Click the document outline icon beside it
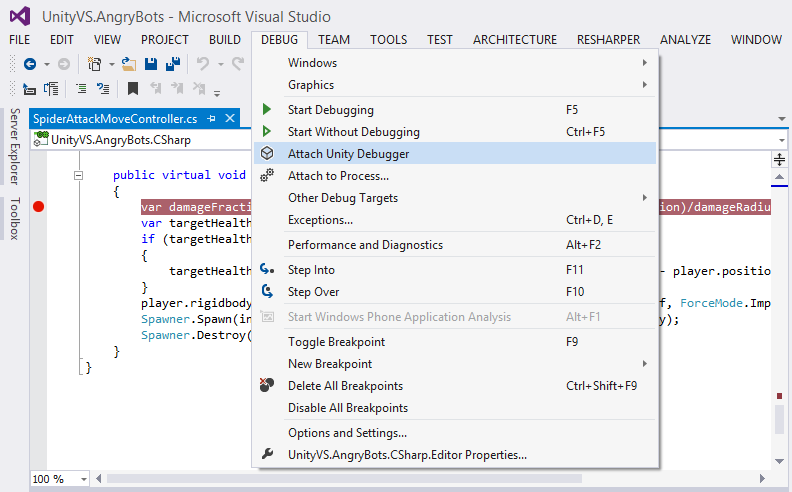 point(51,89)
